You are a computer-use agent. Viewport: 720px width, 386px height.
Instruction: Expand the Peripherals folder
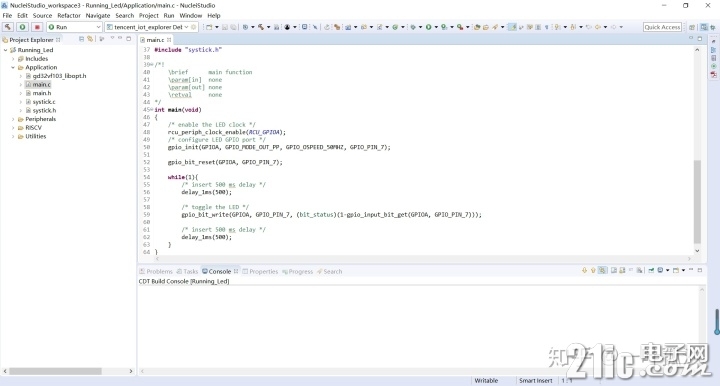pos(13,119)
